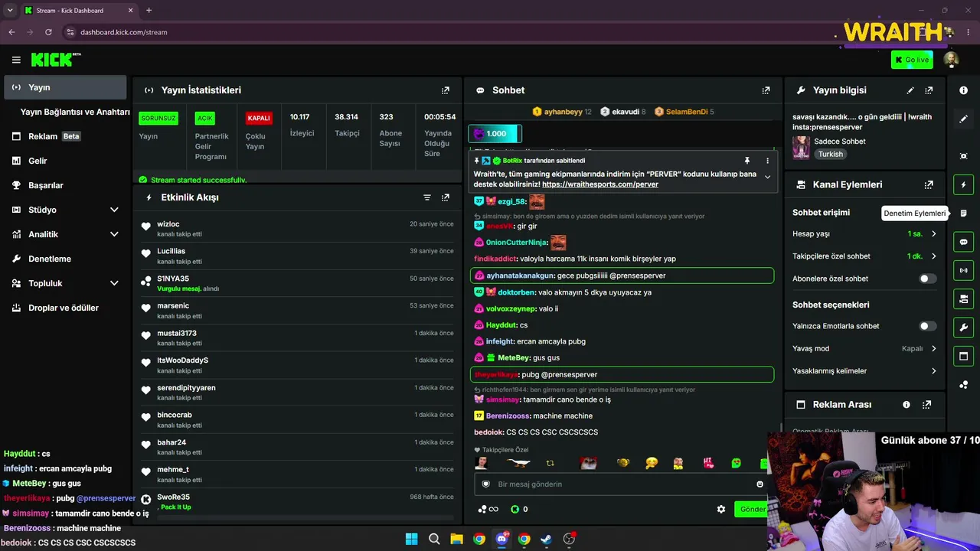The height and width of the screenshot is (551, 980).
Task: Open Droplar ve ödüller page
Action: click(x=65, y=308)
